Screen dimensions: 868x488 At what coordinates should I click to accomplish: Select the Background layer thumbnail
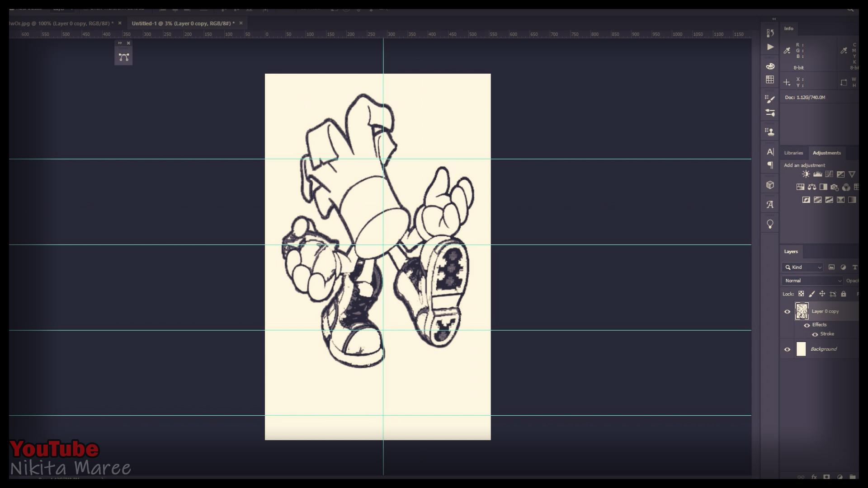click(x=801, y=349)
